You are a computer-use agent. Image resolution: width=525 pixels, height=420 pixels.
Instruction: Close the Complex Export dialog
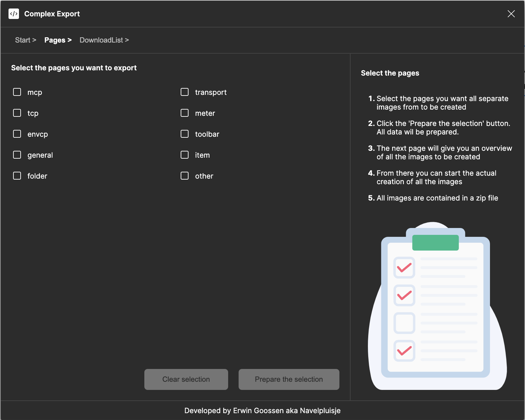click(x=511, y=14)
